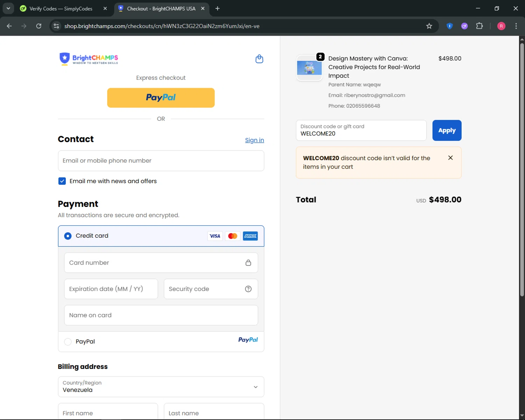Focus the Expiration date field
The image size is (525, 420).
(111, 289)
